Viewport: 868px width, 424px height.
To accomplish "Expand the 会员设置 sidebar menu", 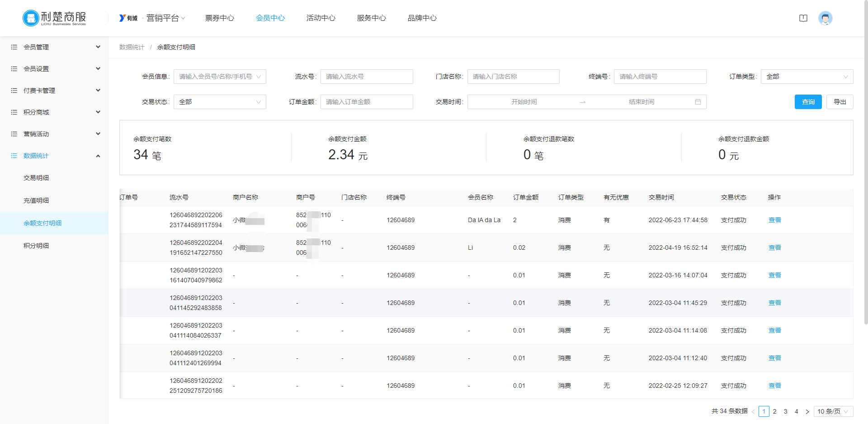I will point(54,69).
